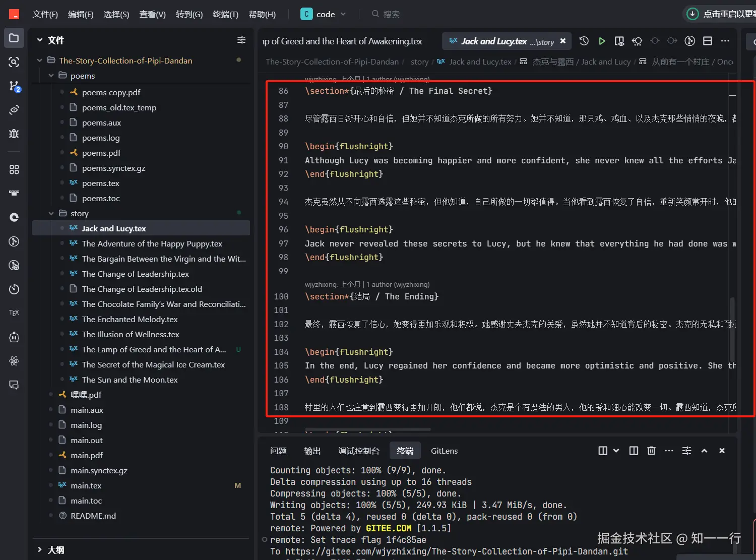
Task: Open the Run and Debug bug icon
Action: coord(14,134)
